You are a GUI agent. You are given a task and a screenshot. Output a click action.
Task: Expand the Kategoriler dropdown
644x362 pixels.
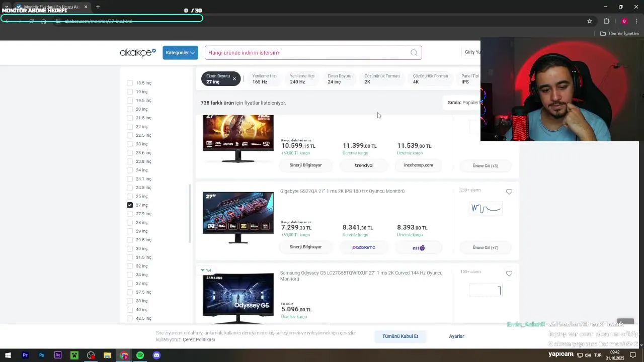coord(180,52)
